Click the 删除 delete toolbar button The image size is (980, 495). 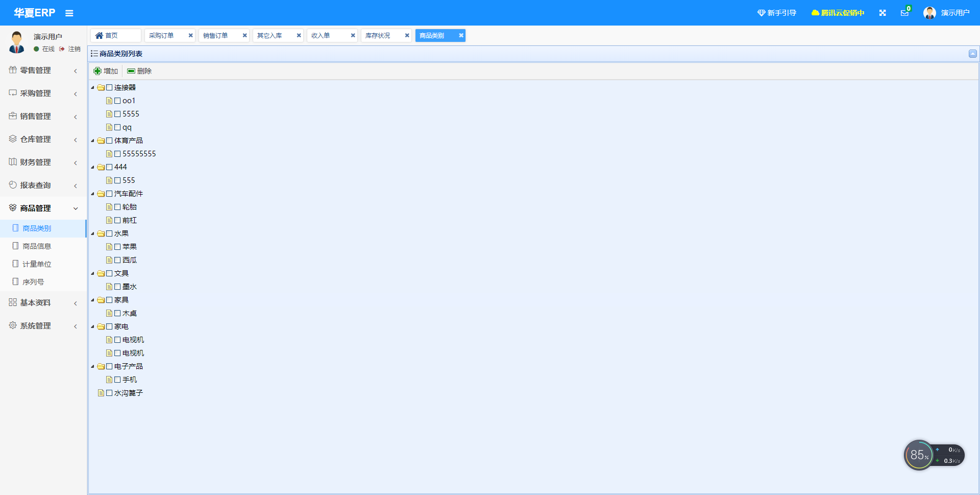click(139, 71)
